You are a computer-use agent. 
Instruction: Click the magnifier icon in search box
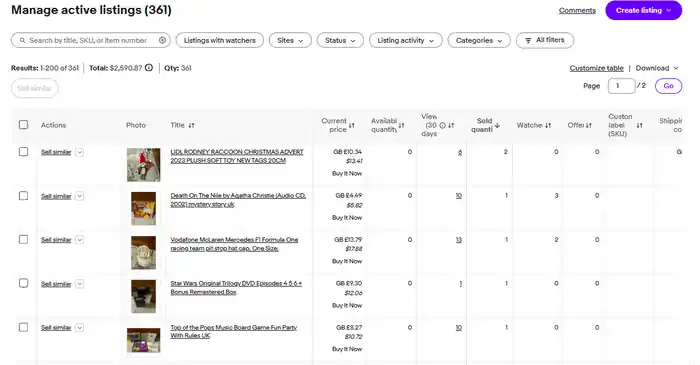(x=22, y=40)
